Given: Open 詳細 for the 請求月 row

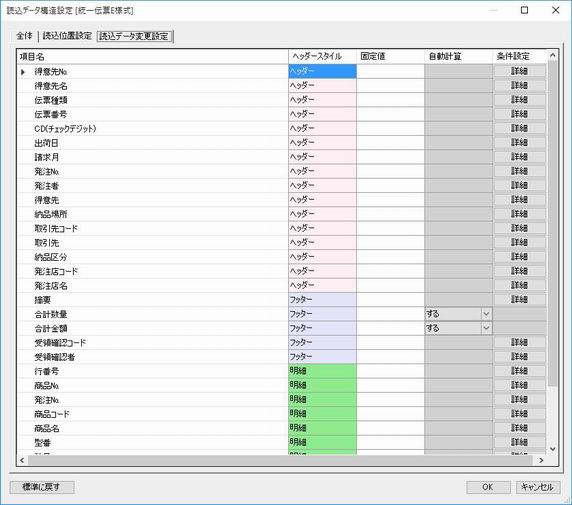Looking at the screenshot, I should click(x=519, y=157).
